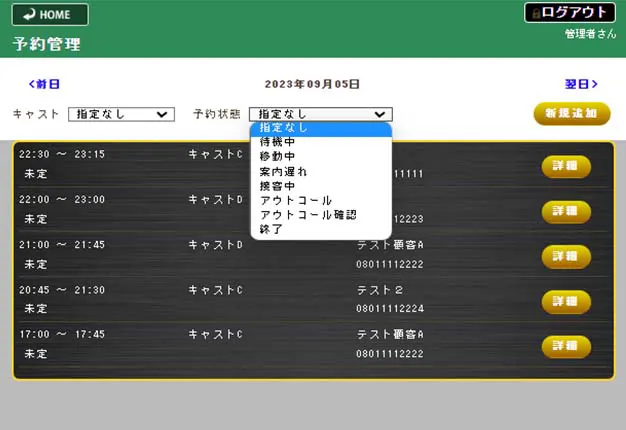
Task: Select 接客中 status option
Action: [x=321, y=186]
